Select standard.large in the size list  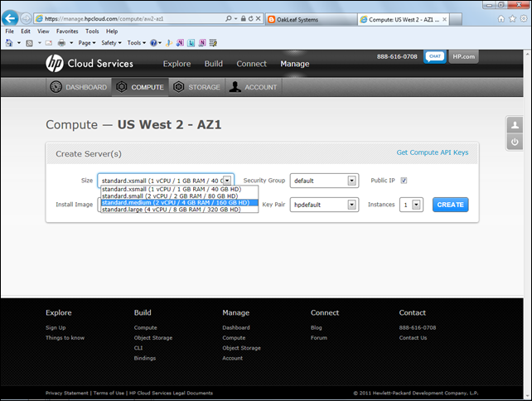pyautogui.click(x=180, y=210)
